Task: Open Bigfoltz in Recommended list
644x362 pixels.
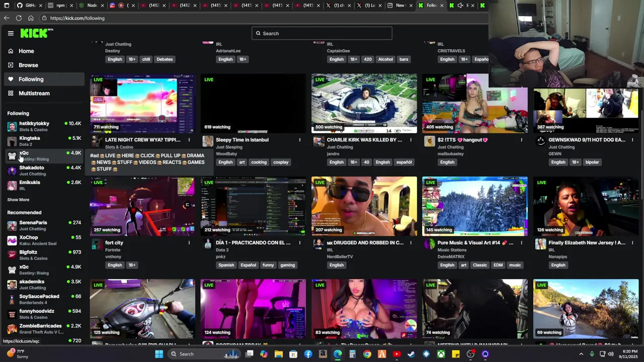Action: (44, 255)
